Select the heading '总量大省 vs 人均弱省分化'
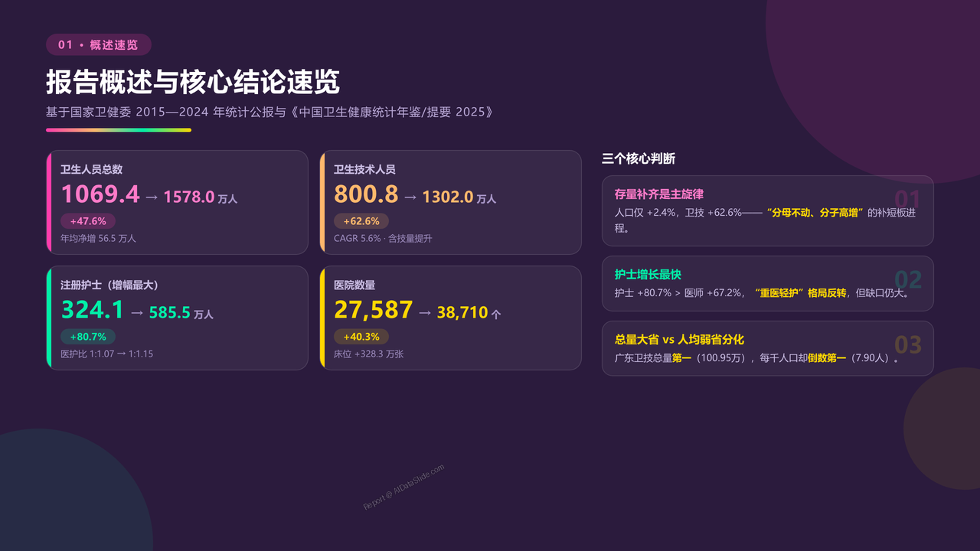Viewport: 980px width, 551px height. tap(679, 340)
